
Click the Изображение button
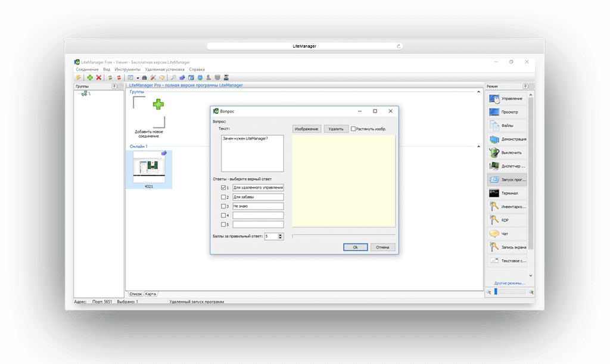(x=306, y=129)
